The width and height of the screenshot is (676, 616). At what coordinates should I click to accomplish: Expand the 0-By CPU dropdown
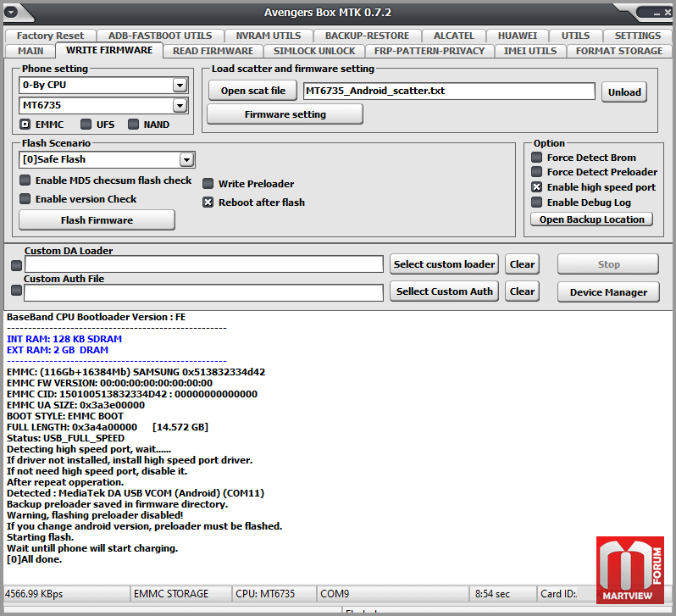point(180,85)
